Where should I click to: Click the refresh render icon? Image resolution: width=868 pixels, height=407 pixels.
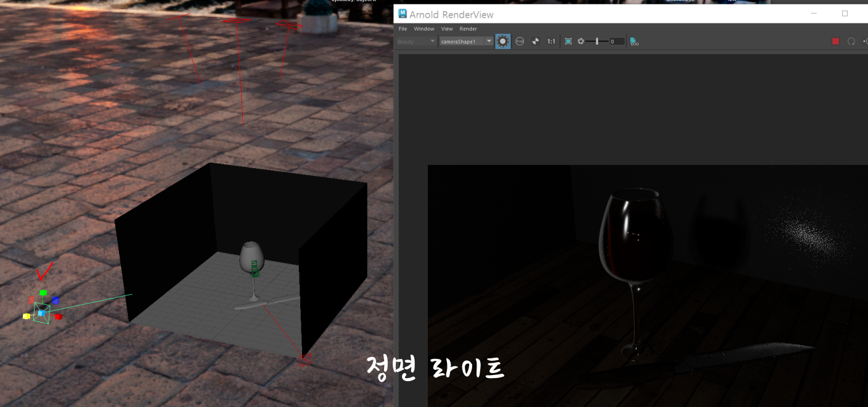coord(851,41)
